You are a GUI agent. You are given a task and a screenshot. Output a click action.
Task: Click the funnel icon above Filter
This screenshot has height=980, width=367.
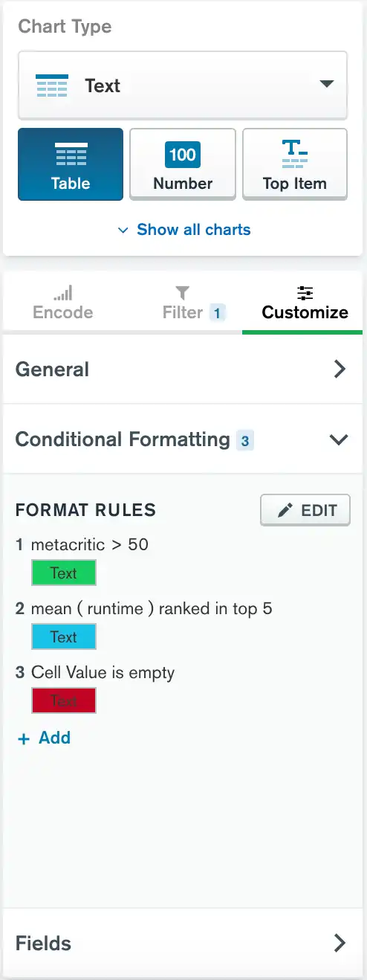point(183,293)
